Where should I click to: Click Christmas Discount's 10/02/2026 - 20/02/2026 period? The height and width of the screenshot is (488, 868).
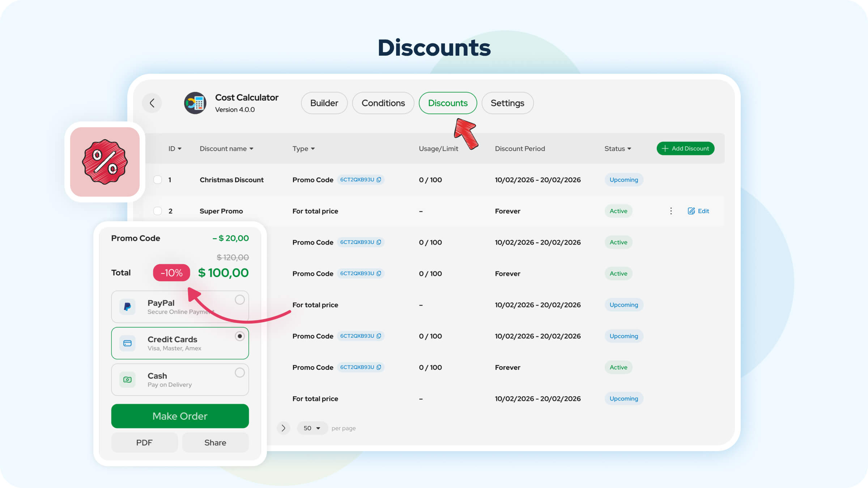(x=538, y=180)
